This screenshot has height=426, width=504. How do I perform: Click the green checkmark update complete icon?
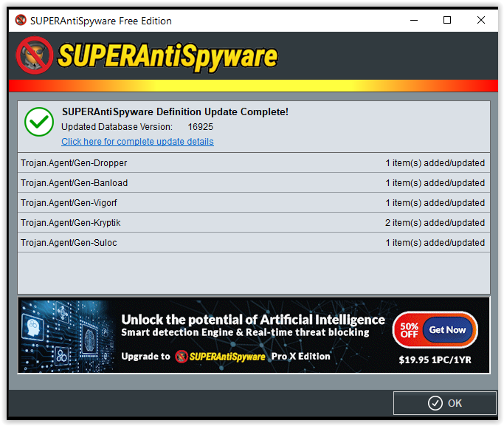tap(39, 122)
